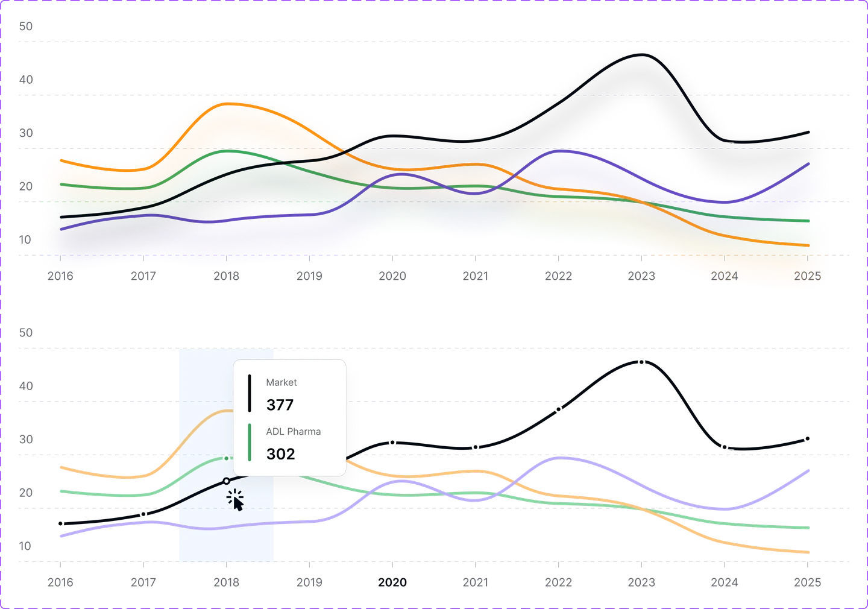Viewport: 868px width, 609px height.
Task: Click the green ADL Pharma marker at 2018
Action: click(227, 458)
